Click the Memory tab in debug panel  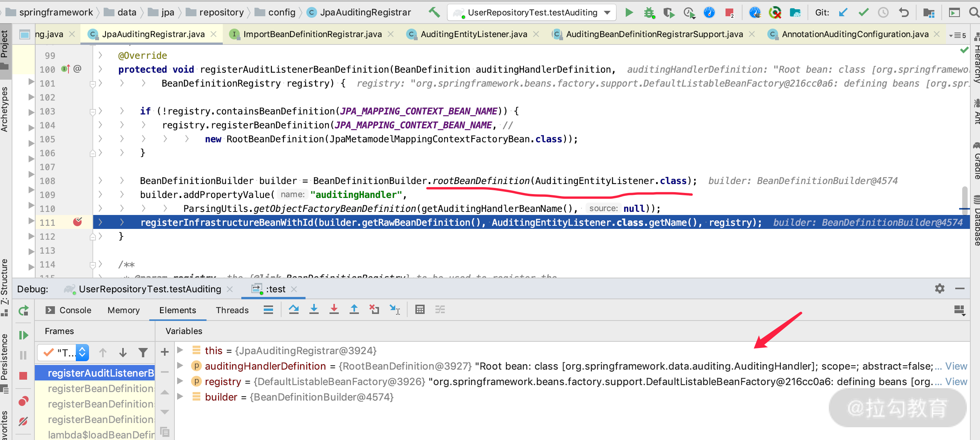pos(123,310)
